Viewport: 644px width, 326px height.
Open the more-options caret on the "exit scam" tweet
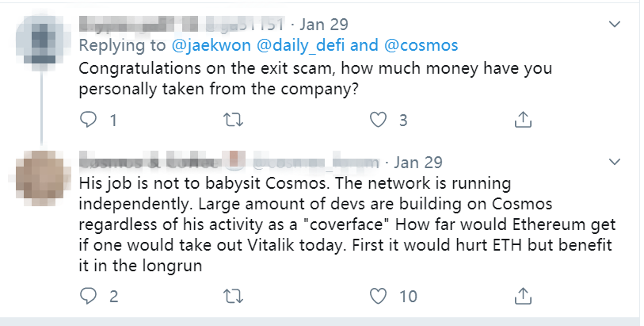tap(614, 24)
